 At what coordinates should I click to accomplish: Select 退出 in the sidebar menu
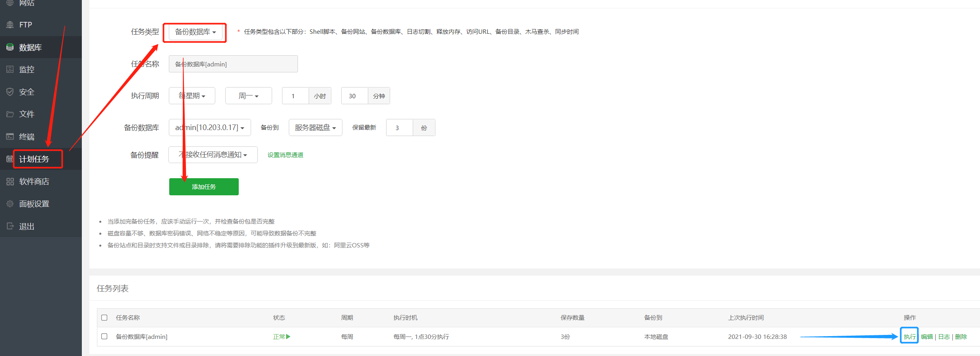tap(27, 226)
